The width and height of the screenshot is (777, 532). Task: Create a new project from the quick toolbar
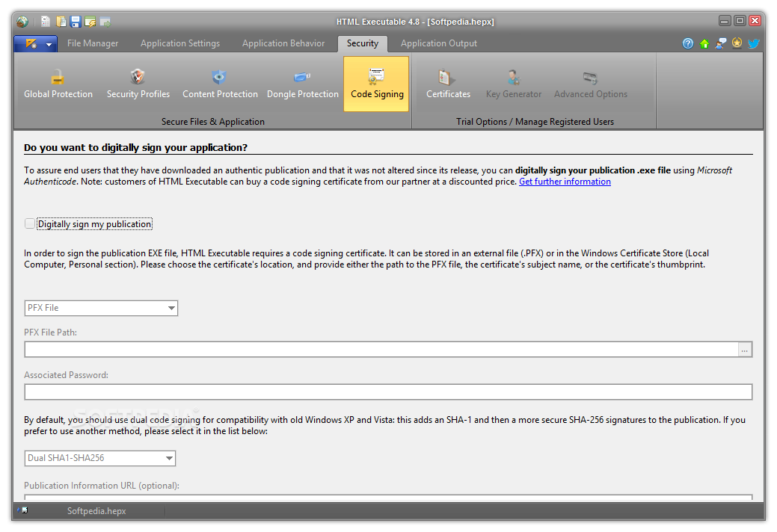point(46,22)
